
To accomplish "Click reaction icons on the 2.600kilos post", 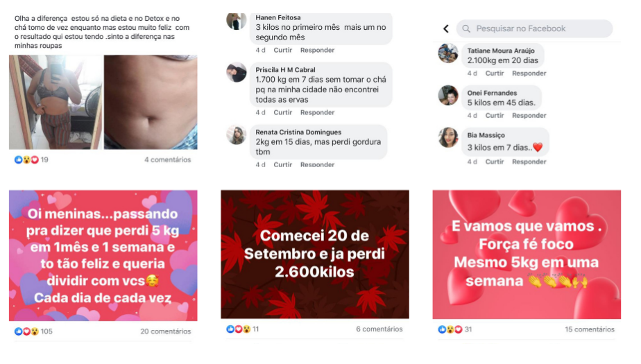I will (239, 329).
